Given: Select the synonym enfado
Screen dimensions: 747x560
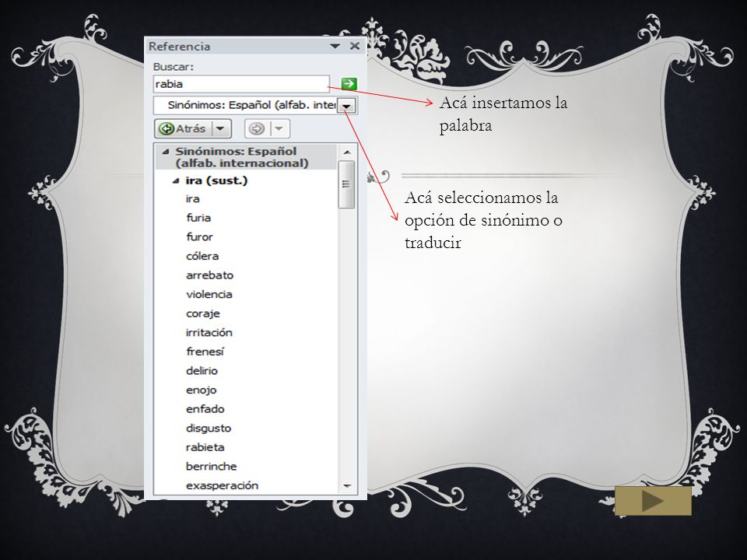Looking at the screenshot, I should point(205,408).
